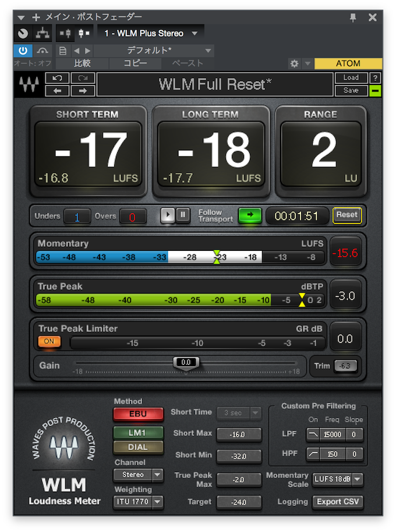Screen dimensions: 396x532
Task: Toggle the plugin power bypass button
Action: [23, 51]
